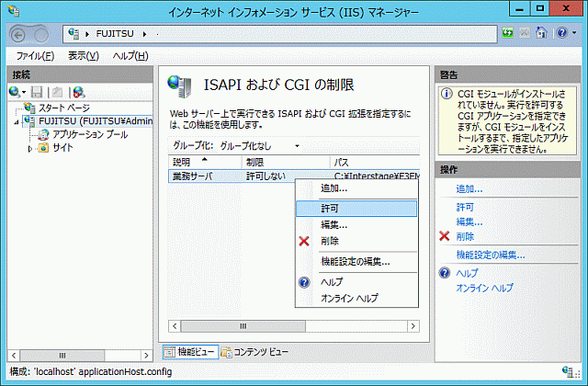Screen dimensions: 588x386
Task: Click the center list scrollbar left arrow
Action: (x=175, y=326)
